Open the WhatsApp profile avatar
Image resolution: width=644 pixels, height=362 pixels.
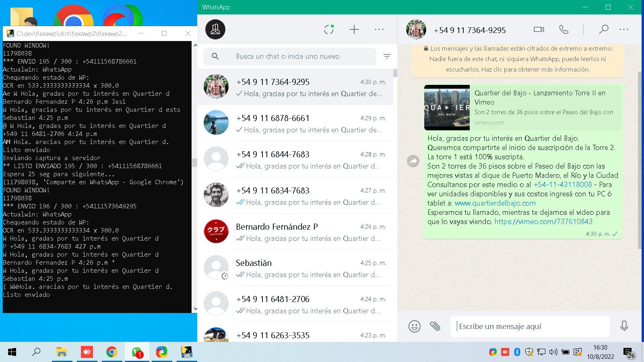coord(215,29)
